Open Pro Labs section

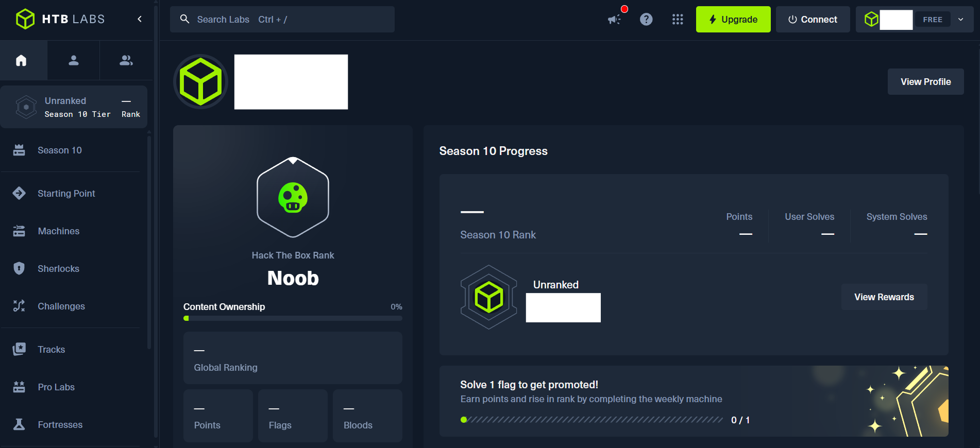tap(56, 387)
